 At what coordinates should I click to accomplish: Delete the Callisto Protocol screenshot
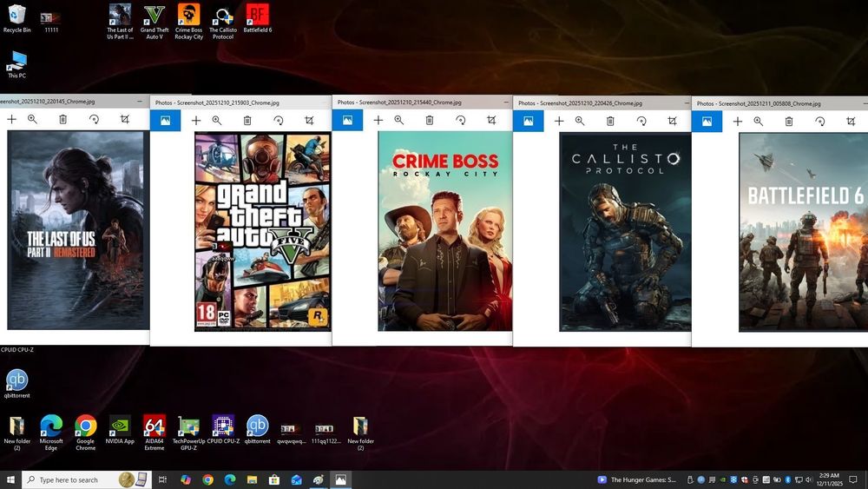(610, 122)
